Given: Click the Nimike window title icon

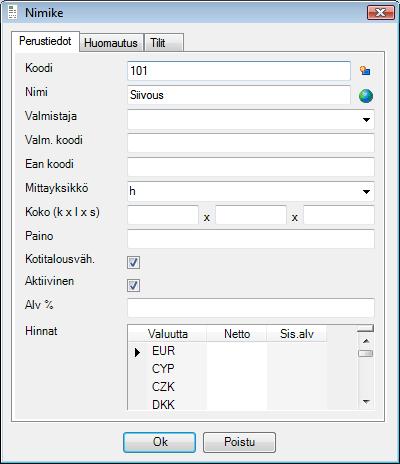Looking at the screenshot, I should click(x=13, y=13).
